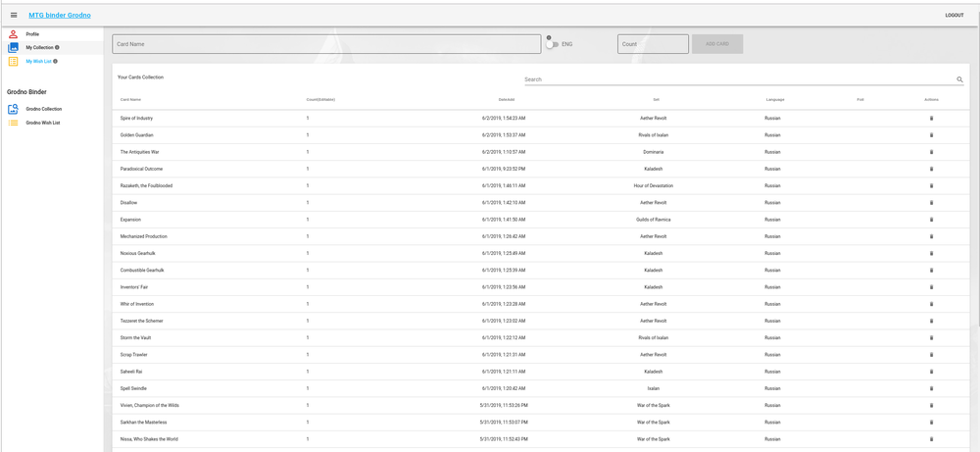Sort table by DateAdd column header
This screenshot has width=980, height=452.
coord(506,99)
